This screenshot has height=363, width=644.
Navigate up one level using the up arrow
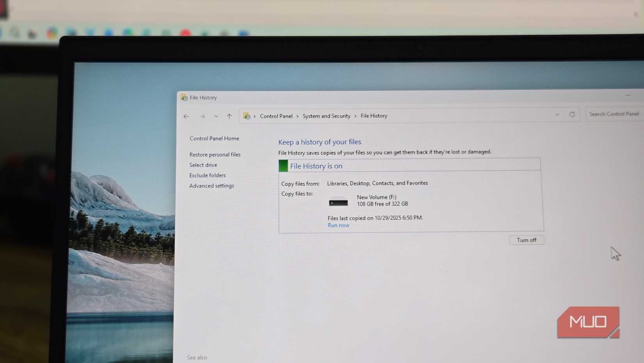(x=229, y=116)
